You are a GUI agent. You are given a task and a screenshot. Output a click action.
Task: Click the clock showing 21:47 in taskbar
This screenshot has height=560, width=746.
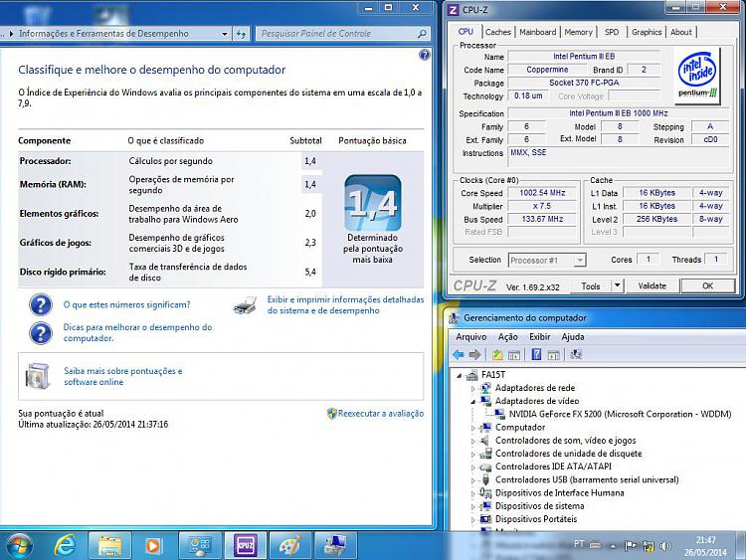(705, 546)
